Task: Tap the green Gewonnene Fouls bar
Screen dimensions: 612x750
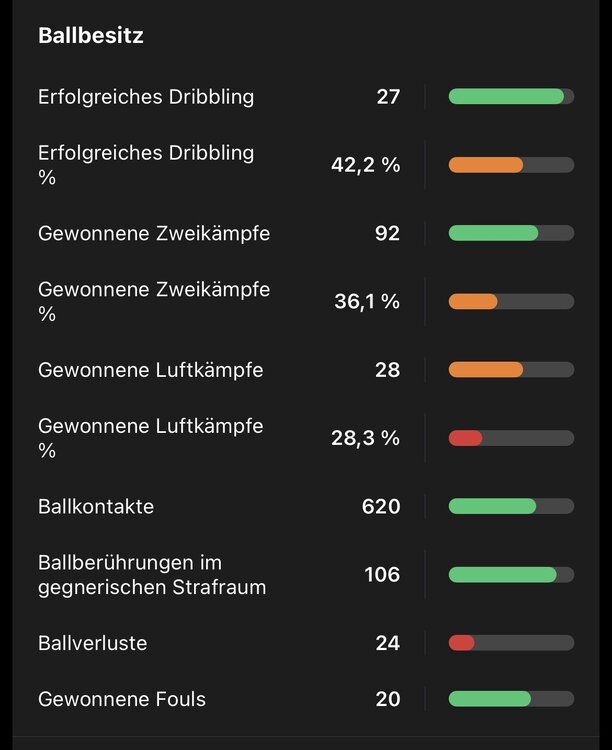Action: pyautogui.click(x=511, y=699)
